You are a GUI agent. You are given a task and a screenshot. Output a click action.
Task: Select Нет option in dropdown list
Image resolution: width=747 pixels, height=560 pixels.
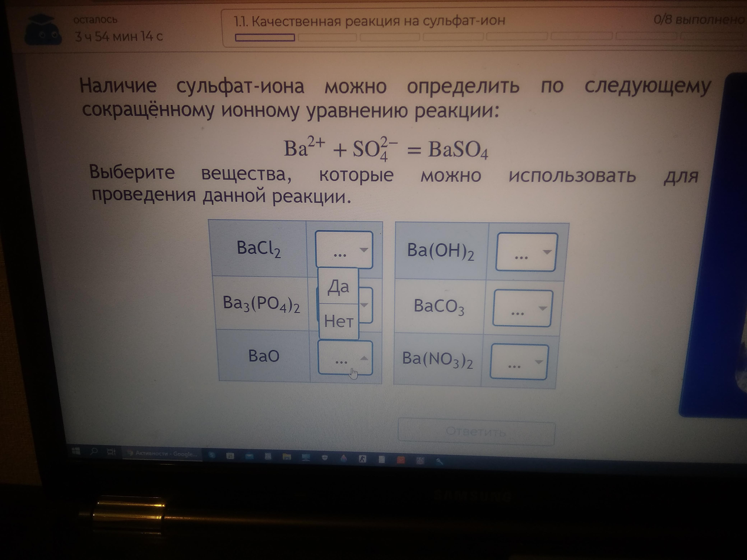pos(338,321)
